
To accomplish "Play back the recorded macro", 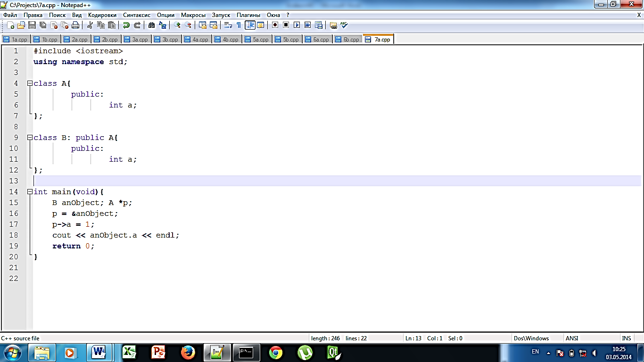I will coord(297,25).
